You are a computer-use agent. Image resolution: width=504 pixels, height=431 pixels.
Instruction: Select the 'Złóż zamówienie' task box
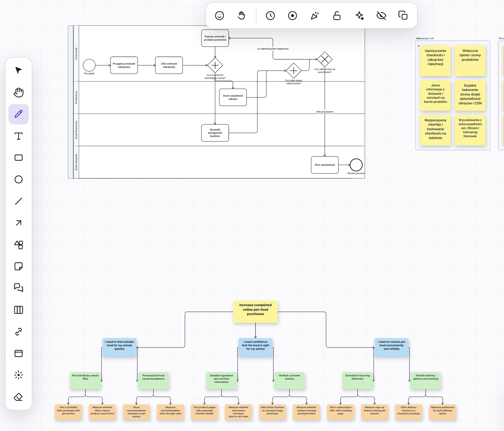coord(325,165)
